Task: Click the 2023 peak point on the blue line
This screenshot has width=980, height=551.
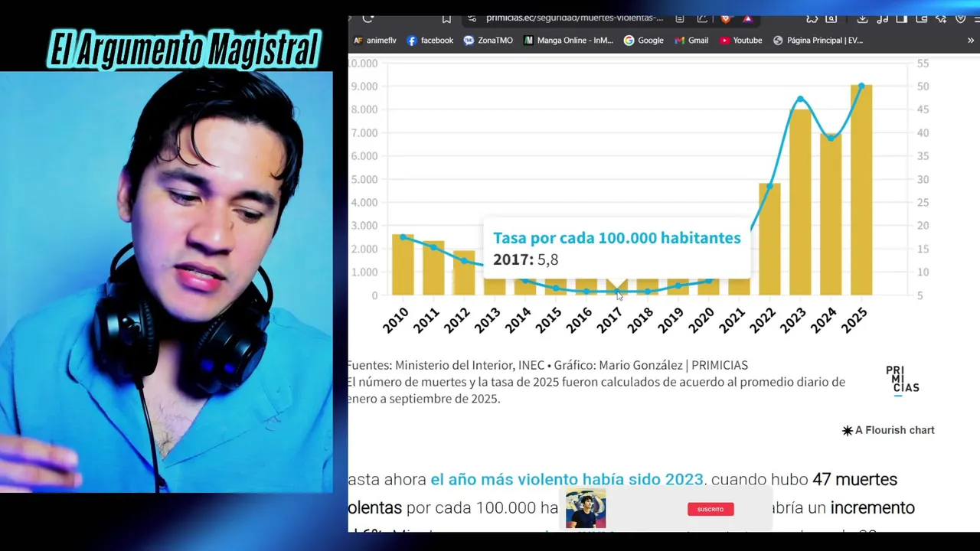Action: [800, 99]
